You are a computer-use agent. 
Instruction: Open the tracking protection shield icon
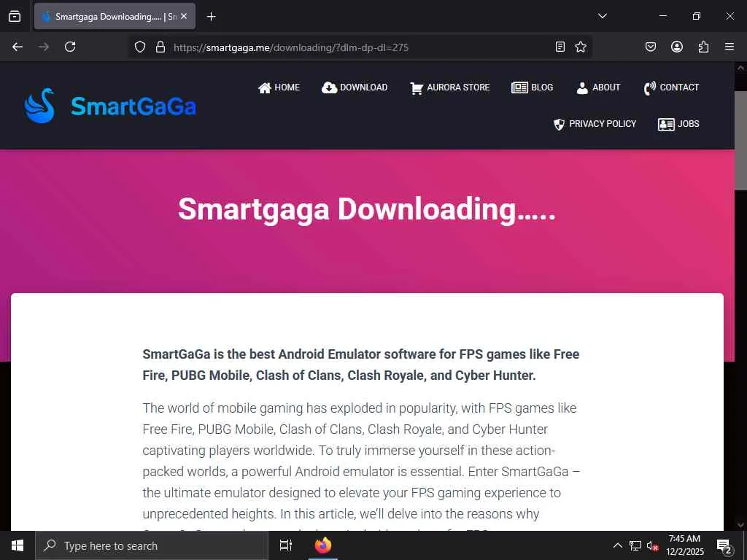(139, 47)
